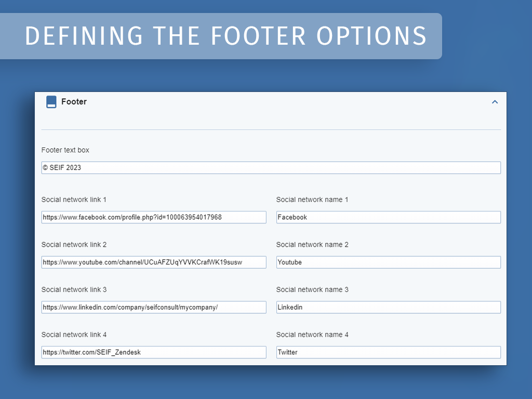532x399 pixels.
Task: Click the Footer book icon
Action: click(x=51, y=102)
